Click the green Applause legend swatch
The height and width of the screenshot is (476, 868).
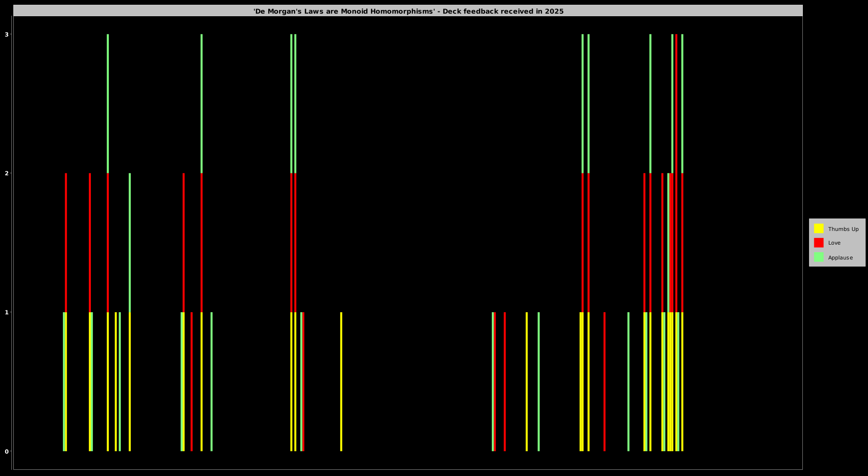point(819,257)
